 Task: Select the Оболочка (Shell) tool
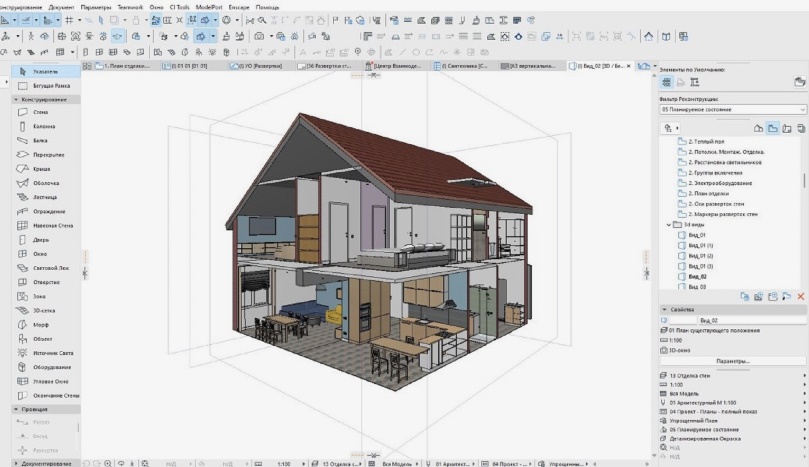point(45,183)
